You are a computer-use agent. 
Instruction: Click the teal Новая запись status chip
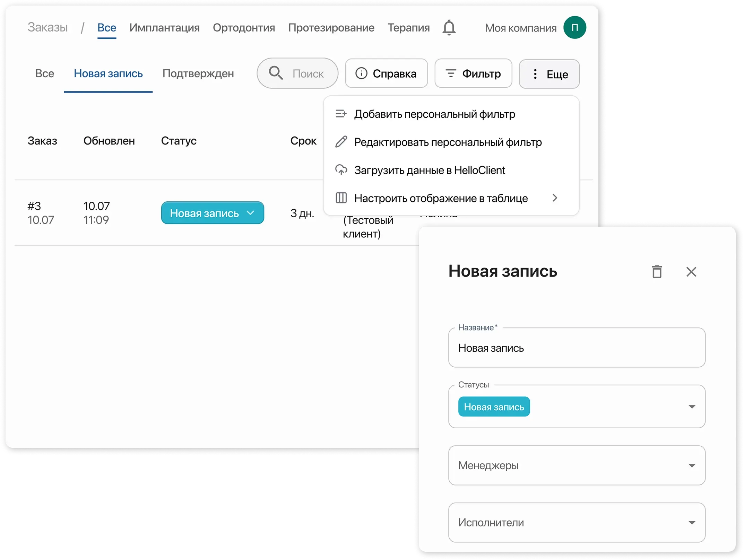pos(494,406)
